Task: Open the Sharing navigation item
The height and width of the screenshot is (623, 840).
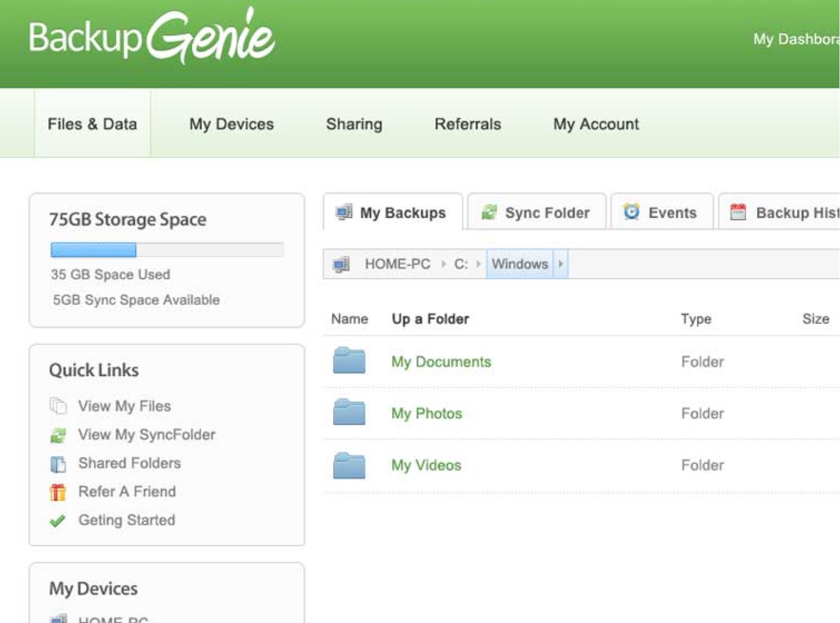Action: click(x=354, y=124)
